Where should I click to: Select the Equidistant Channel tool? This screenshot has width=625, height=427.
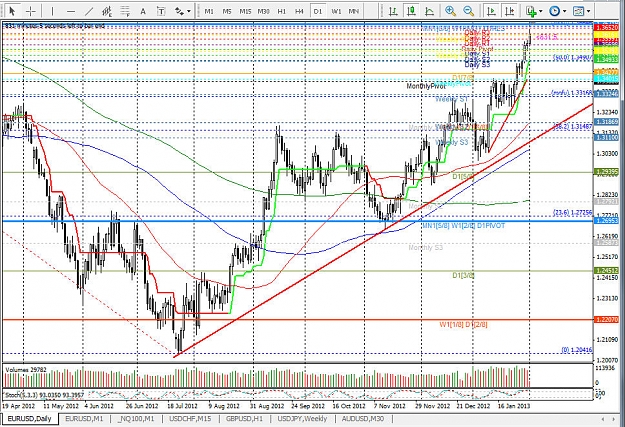(107, 11)
